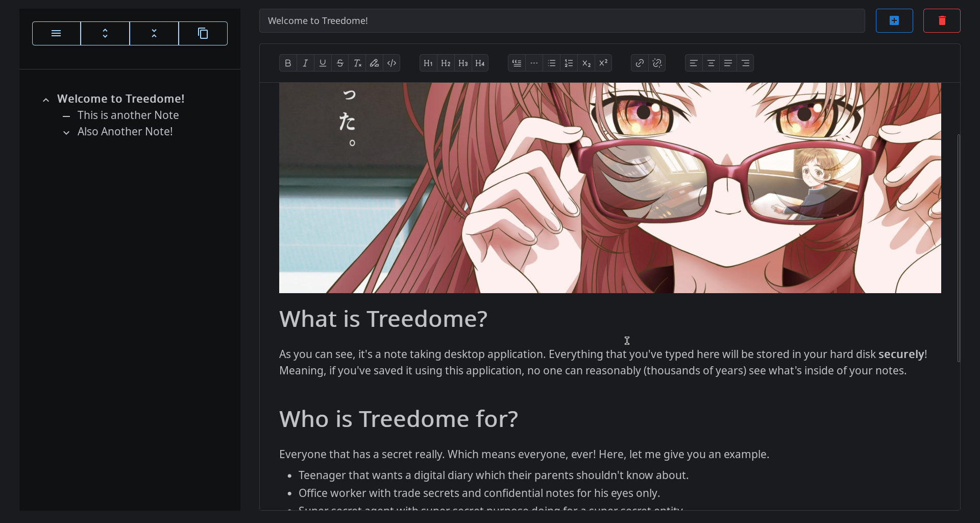Apply Heading 2 style
Screen dimensions: 980x523
pos(446,63)
